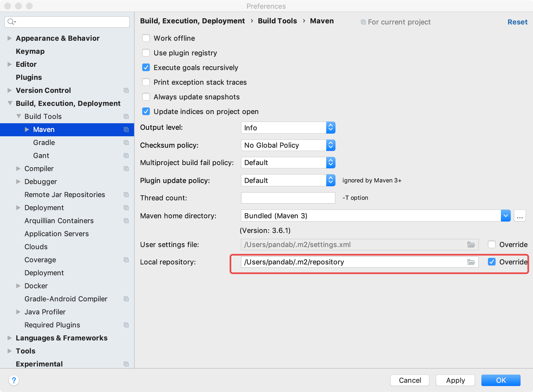Viewport: 533px width, 392px height.
Task: Expand the Maven tree node arrow
Action: 27,129
